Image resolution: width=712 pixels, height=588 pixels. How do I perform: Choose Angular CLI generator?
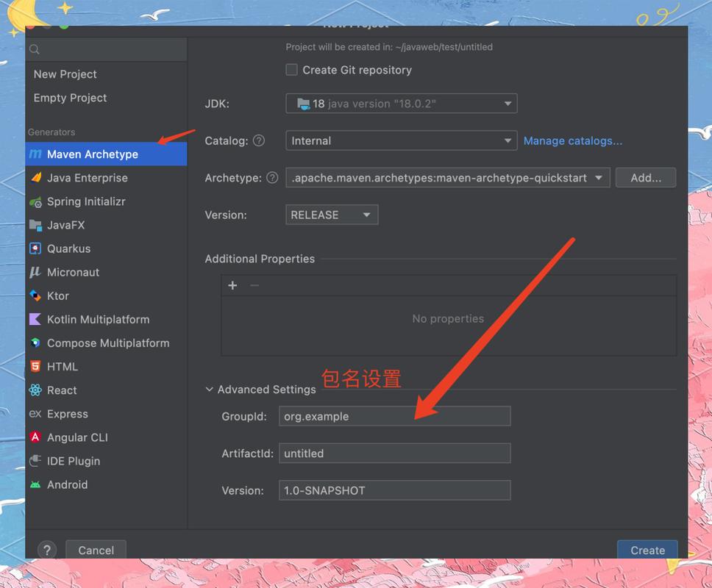(106, 437)
